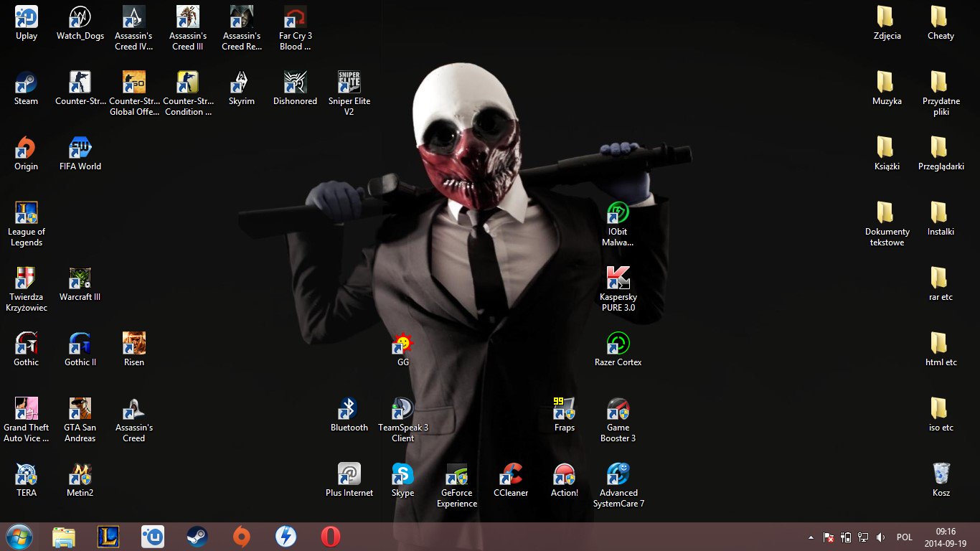Screen dimensions: 980x551
Task: Open the Skyrim desktop shortcut
Action: pos(242,88)
